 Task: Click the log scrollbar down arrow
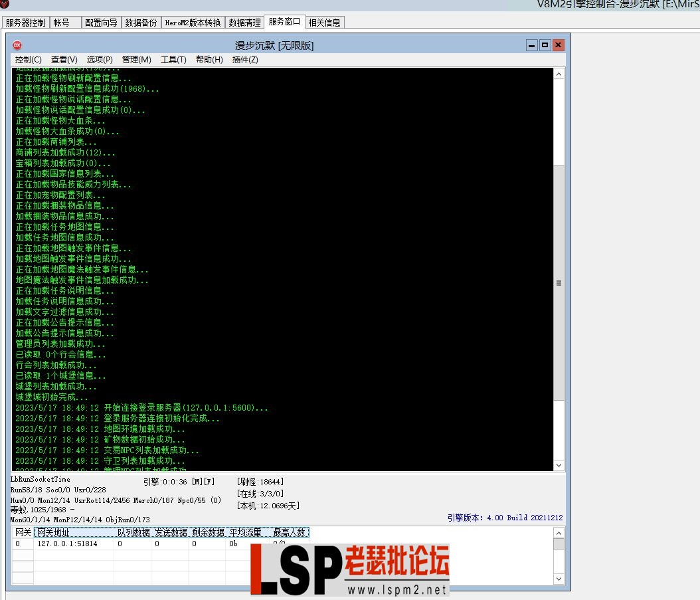[559, 465]
